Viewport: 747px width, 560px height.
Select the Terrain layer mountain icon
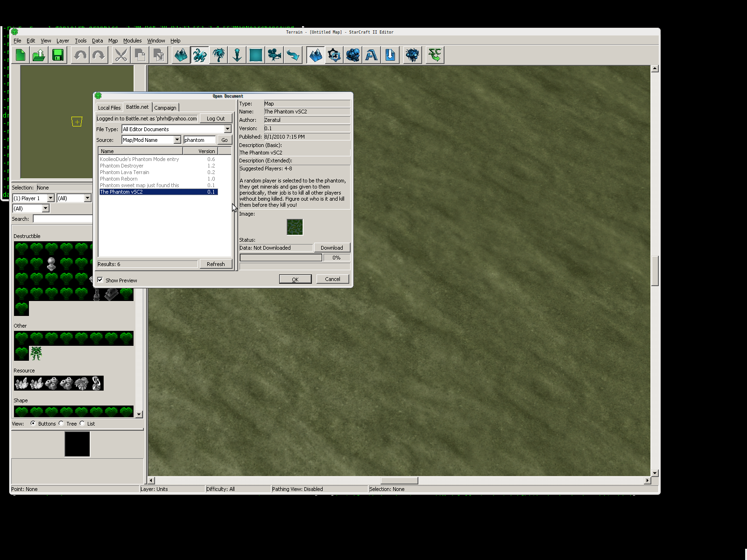pyautogui.click(x=181, y=55)
